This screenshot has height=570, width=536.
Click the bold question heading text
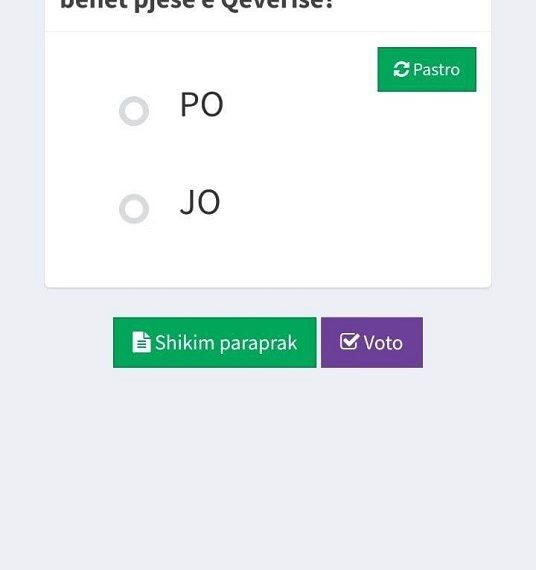[196, 5]
